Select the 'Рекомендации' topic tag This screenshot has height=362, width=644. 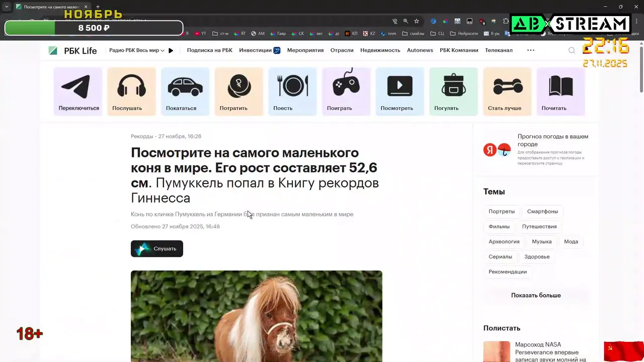(x=508, y=271)
